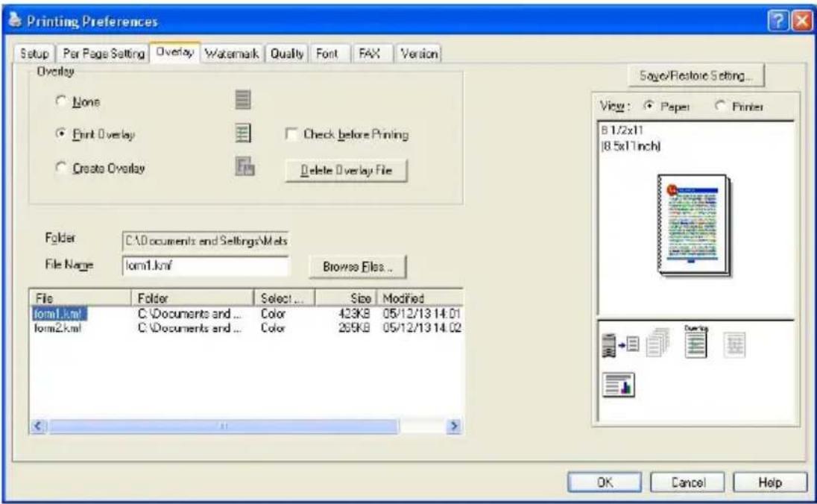Show the Version tab
This screenshot has height=504, width=817.
(x=419, y=54)
